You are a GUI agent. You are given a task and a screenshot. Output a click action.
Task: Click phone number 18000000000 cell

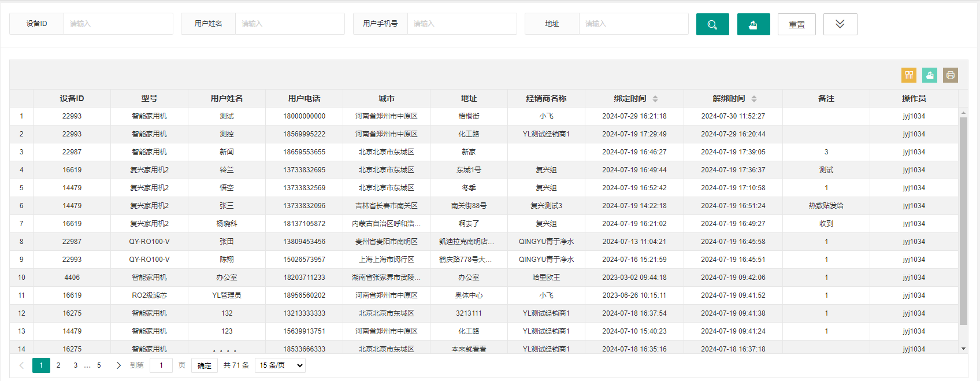(x=304, y=116)
